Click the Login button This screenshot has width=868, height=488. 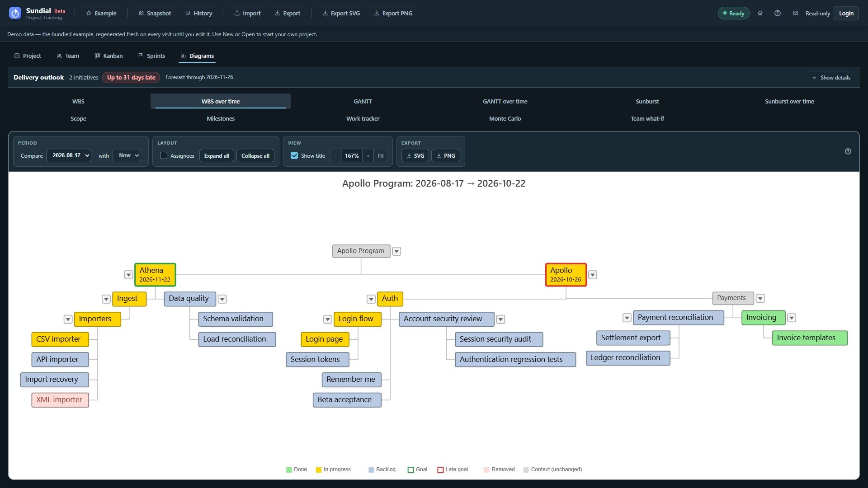tap(846, 13)
